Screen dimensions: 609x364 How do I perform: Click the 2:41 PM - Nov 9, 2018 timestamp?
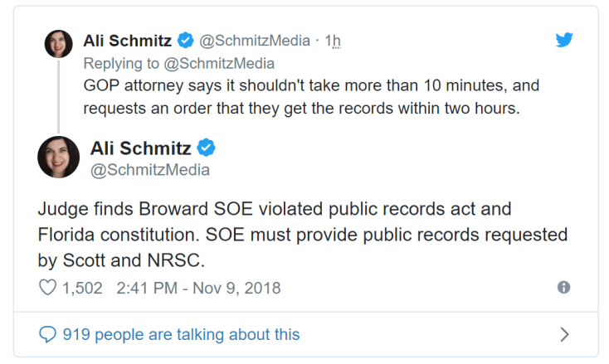[x=199, y=289]
